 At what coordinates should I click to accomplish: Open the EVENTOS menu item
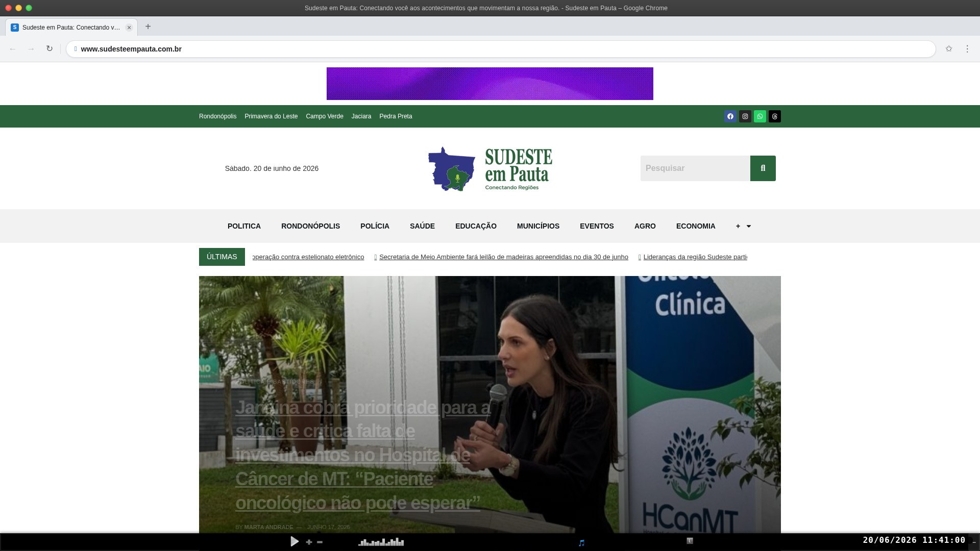597,226
